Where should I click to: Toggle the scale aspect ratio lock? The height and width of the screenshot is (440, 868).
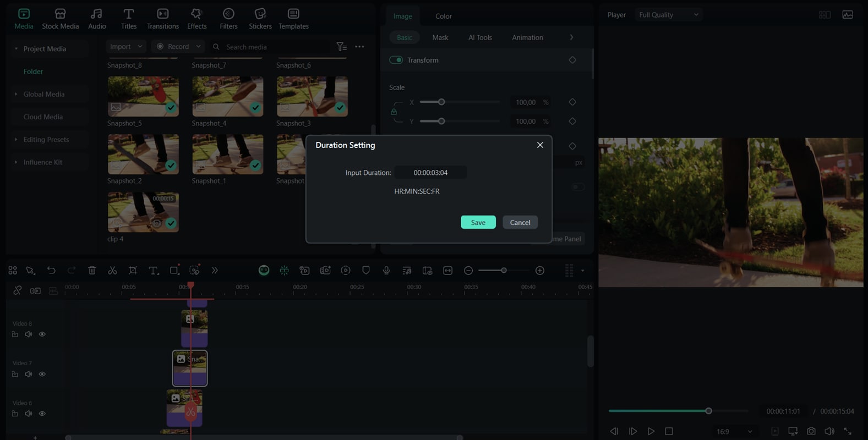(x=394, y=112)
